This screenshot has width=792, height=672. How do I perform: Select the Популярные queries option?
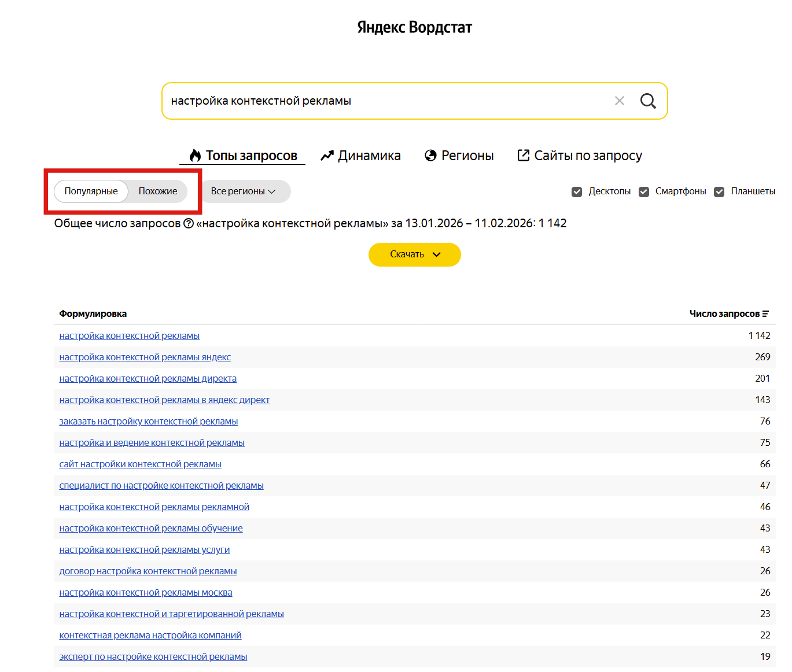pos(91,191)
